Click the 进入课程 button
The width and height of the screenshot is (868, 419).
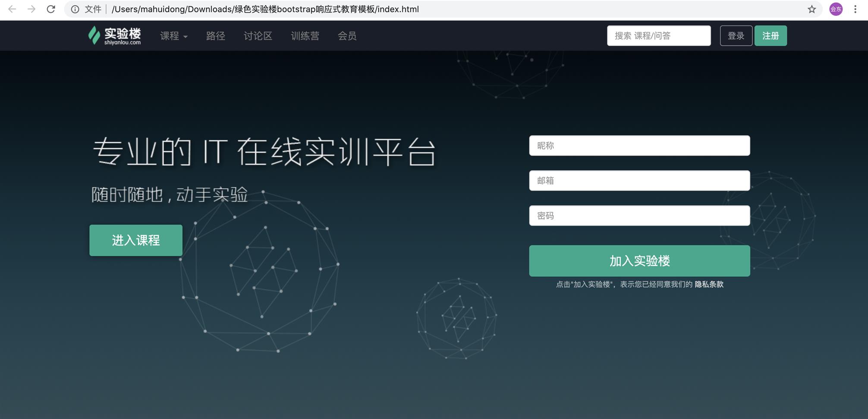(136, 240)
